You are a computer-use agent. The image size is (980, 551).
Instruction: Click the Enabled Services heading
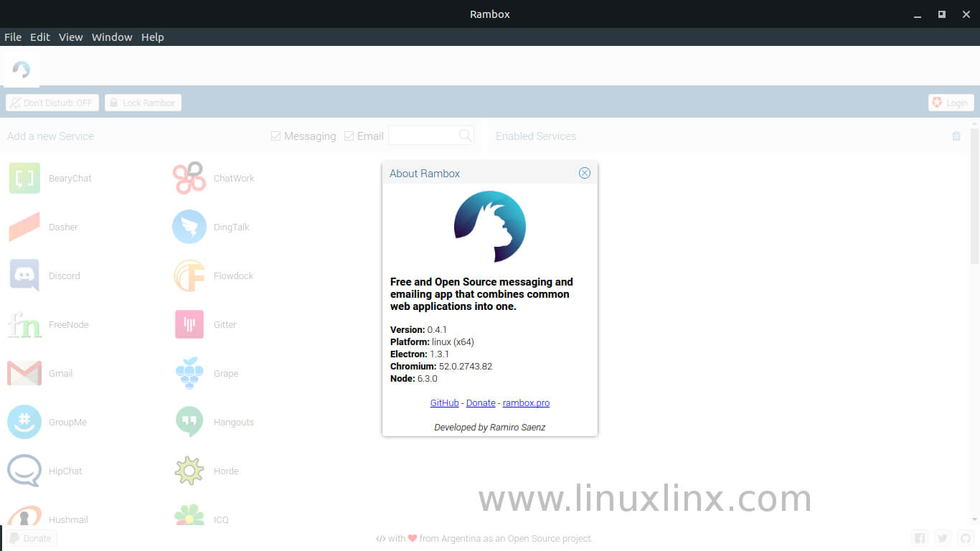(x=536, y=136)
